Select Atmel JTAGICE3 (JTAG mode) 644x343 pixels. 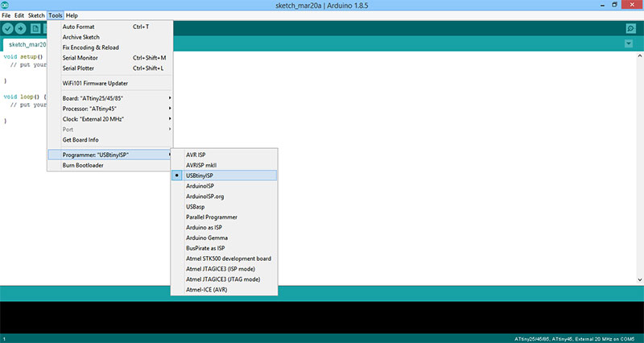(225, 279)
